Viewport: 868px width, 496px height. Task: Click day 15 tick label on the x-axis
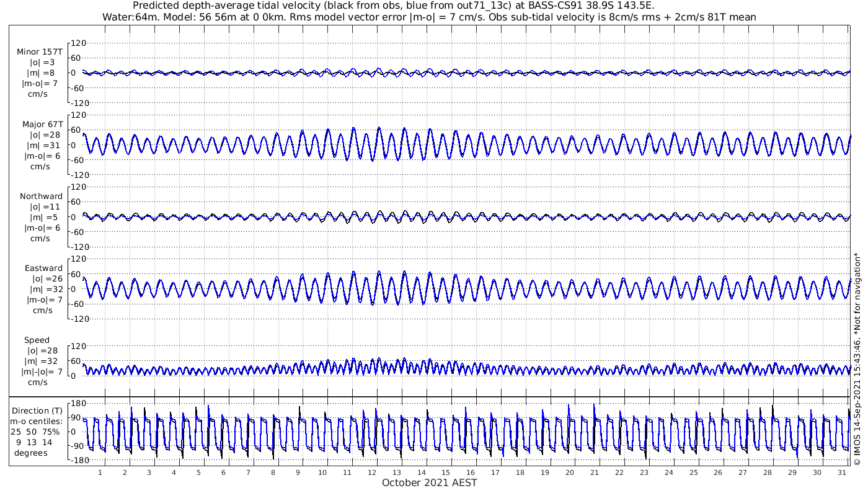pyautogui.click(x=446, y=472)
